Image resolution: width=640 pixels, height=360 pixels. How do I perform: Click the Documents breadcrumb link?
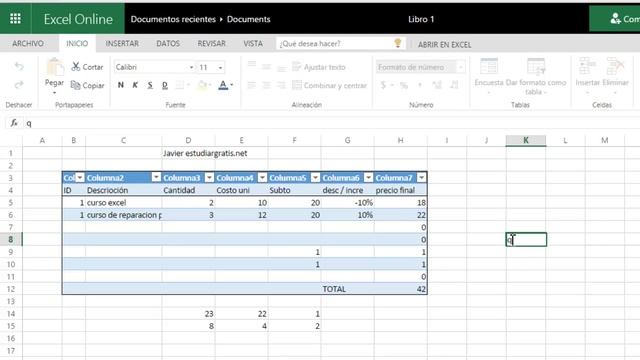pos(249,19)
